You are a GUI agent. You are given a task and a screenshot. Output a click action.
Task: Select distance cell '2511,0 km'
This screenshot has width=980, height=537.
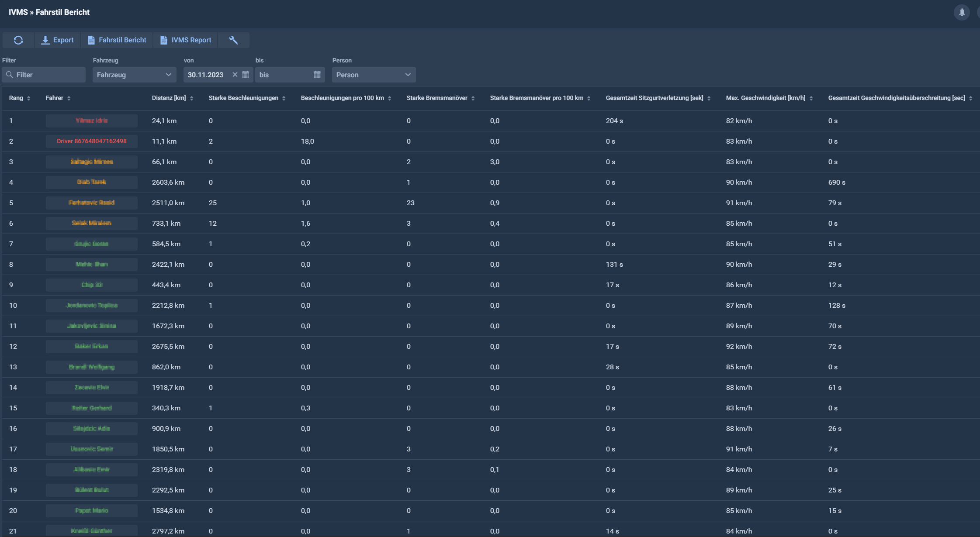(168, 203)
